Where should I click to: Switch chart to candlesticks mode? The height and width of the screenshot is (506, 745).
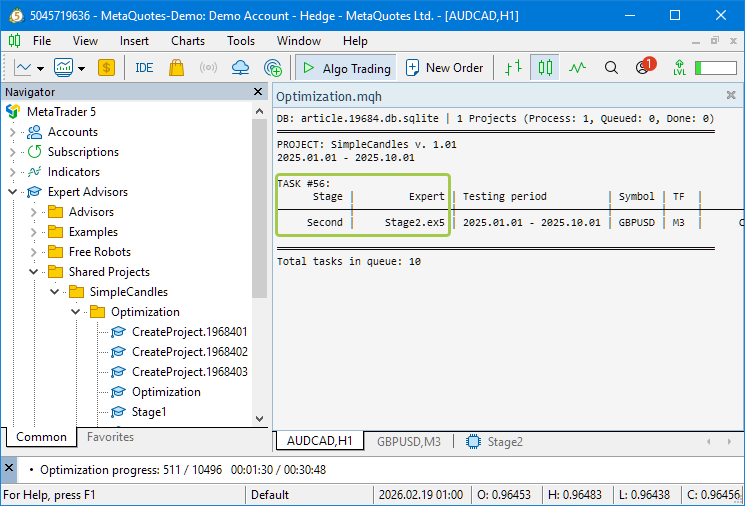545,67
